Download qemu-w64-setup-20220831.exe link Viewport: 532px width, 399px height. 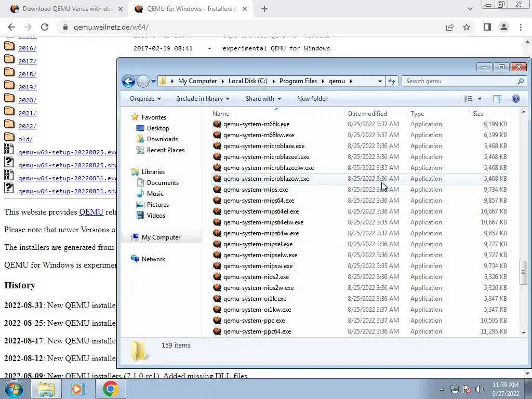[68, 179]
